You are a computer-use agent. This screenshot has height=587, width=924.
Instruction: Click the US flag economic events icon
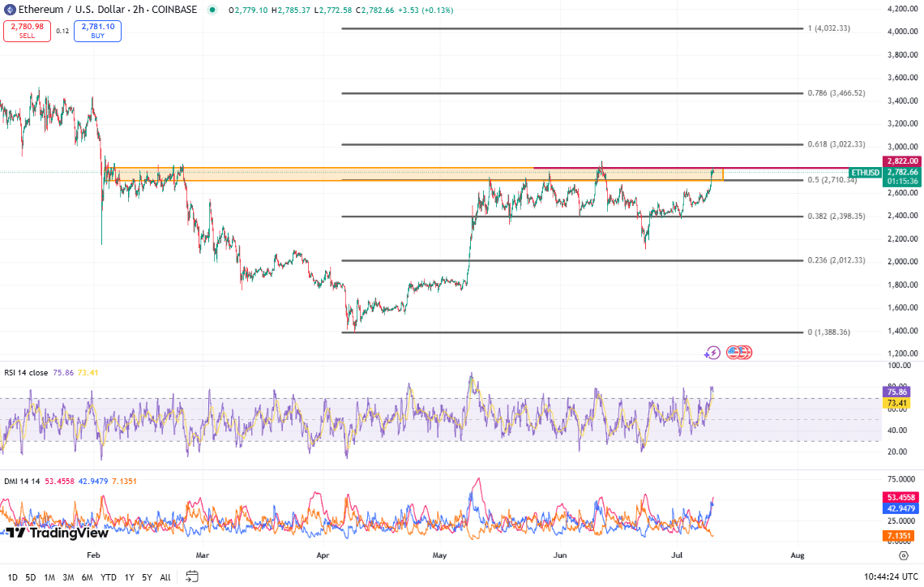733,353
